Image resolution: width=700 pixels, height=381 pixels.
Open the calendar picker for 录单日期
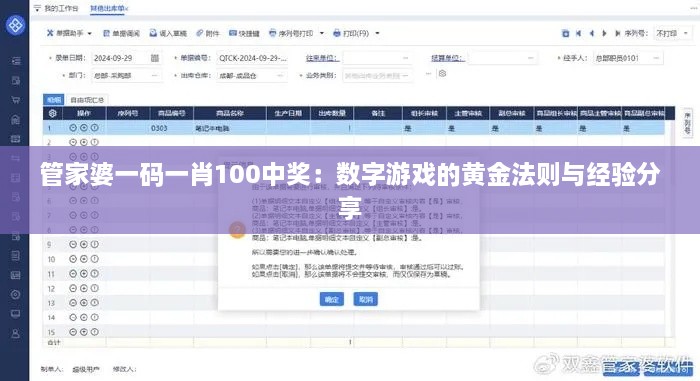[154, 58]
